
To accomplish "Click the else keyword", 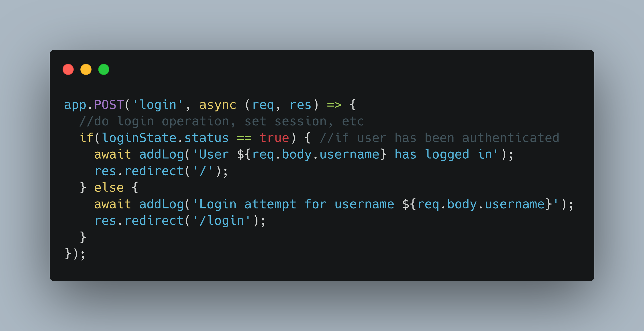I will [x=109, y=187].
